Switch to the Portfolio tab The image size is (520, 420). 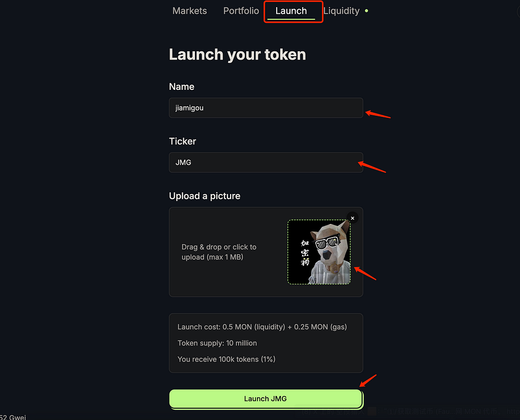click(241, 11)
